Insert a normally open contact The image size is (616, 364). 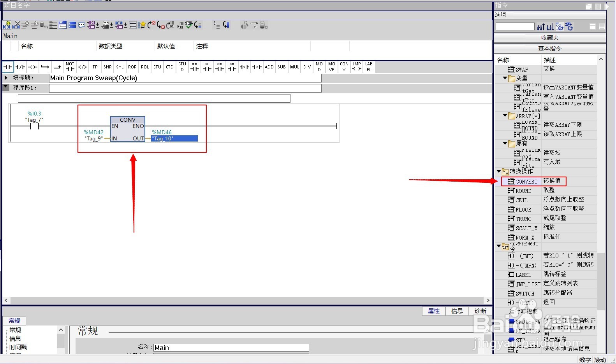(8, 67)
